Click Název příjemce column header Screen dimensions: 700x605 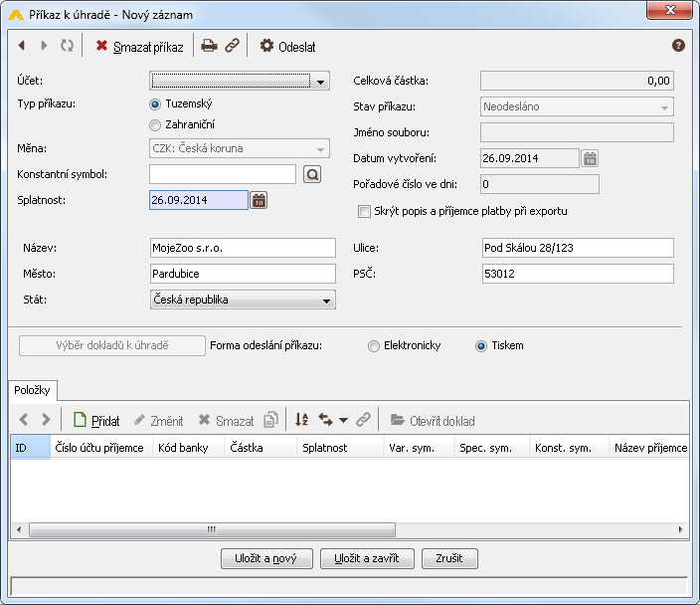(x=649, y=448)
